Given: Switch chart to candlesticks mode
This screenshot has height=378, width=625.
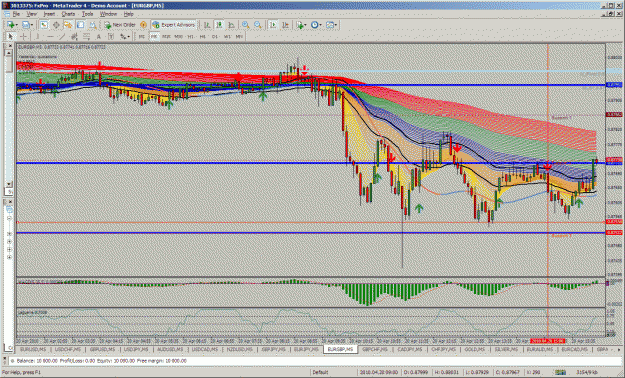Looking at the screenshot, I should (x=219, y=25).
